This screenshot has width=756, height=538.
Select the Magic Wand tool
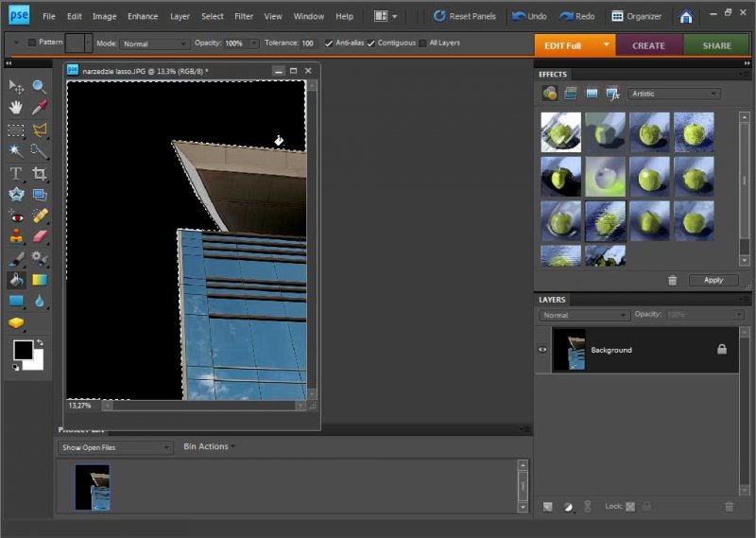point(16,151)
